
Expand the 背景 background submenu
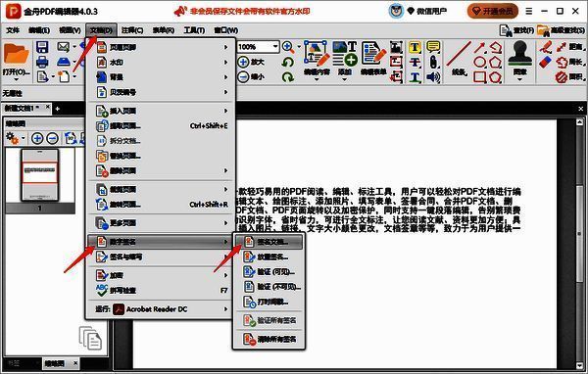click(x=160, y=77)
